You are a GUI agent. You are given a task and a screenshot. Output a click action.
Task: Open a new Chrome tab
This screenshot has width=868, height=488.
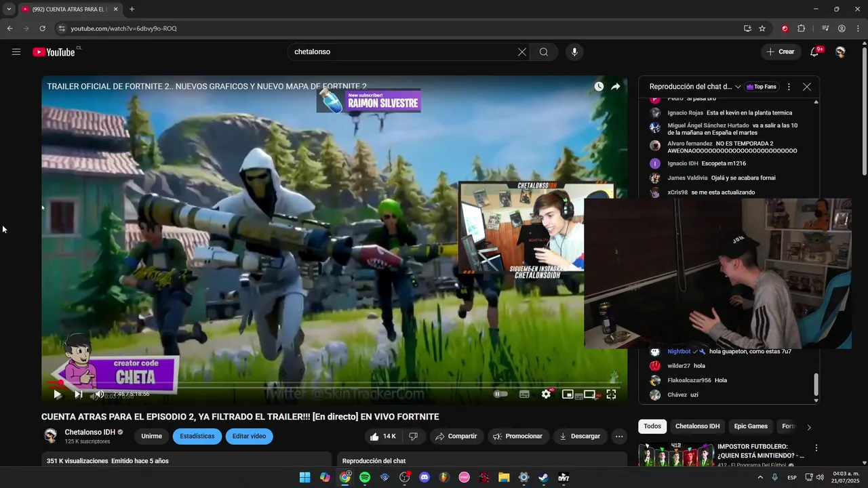click(132, 9)
